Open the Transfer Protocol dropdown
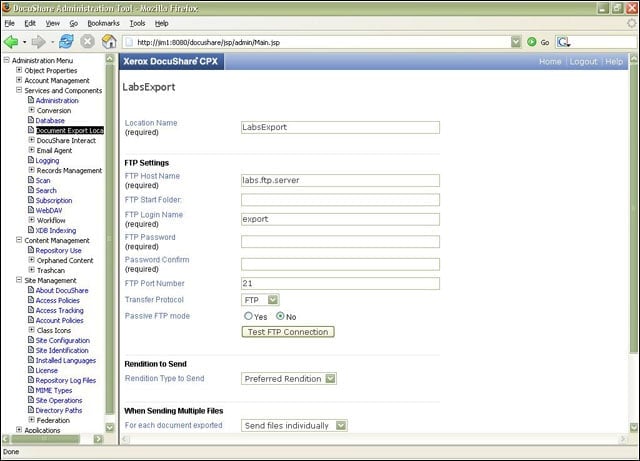The height and width of the screenshot is (461, 640). point(260,300)
